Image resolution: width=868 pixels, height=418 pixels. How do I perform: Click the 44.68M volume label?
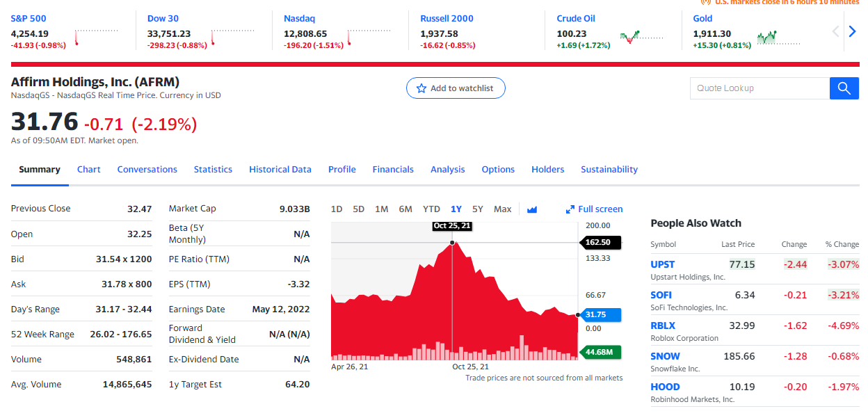click(600, 352)
